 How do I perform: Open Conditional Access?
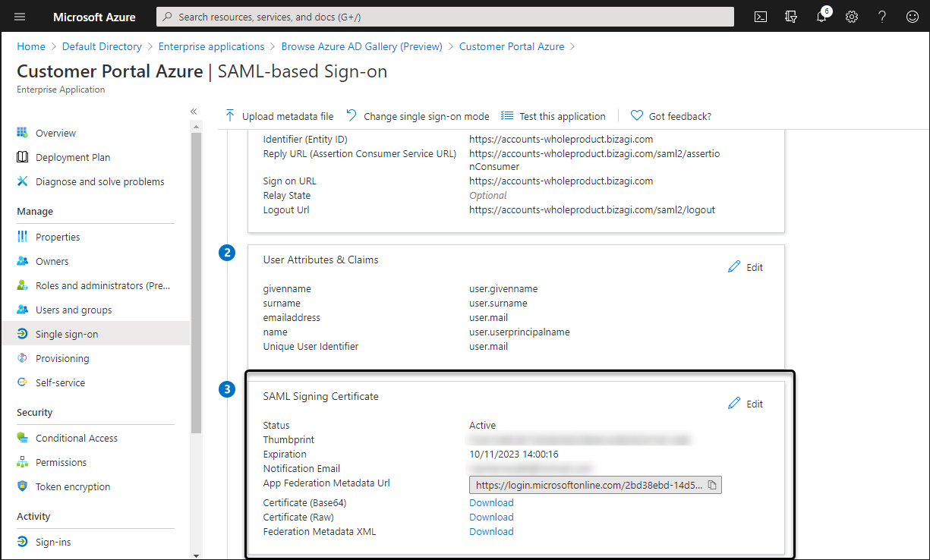click(x=77, y=438)
